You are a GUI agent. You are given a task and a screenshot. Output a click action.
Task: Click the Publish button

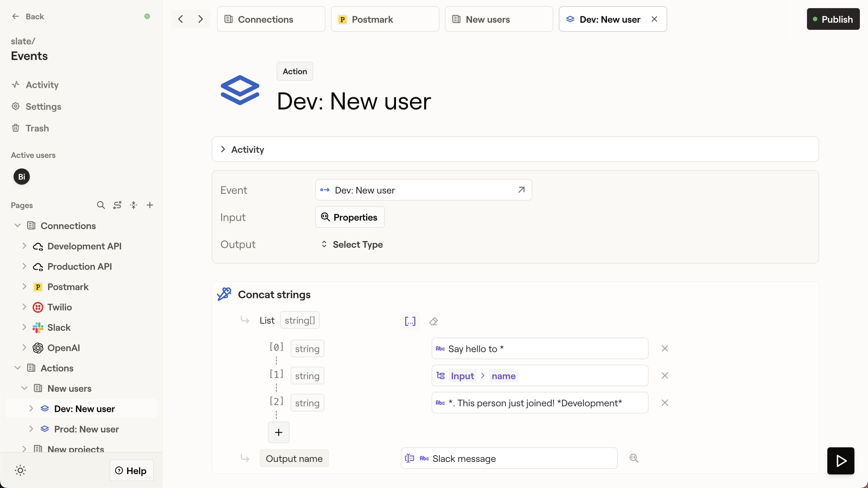[x=833, y=19]
